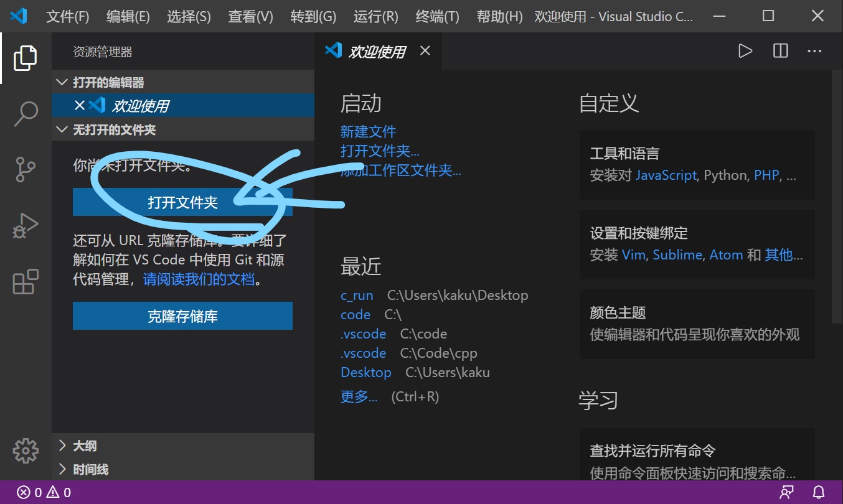
Task: Open the Explorer view in the activity bar
Action: (25, 57)
